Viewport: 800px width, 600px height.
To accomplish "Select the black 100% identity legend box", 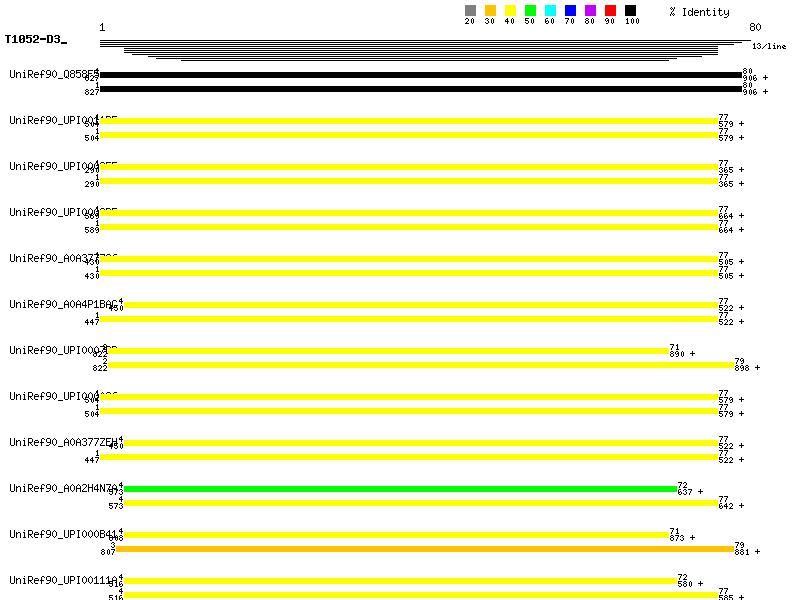I will coord(630,11).
